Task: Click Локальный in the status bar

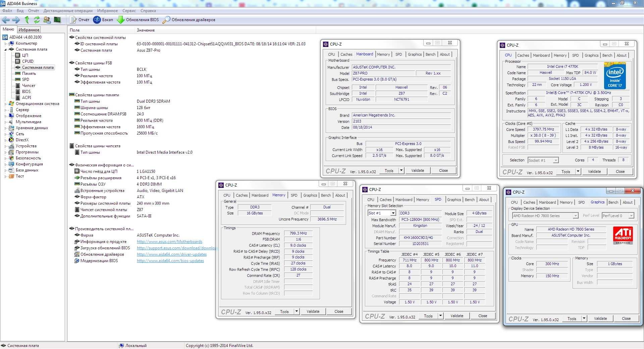Action: tap(136, 346)
